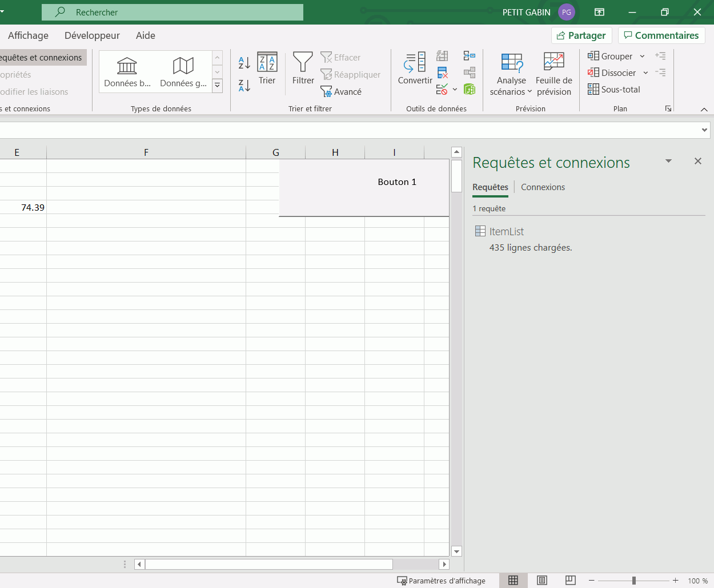Select the ItemList query
The image size is (714, 588).
506,232
